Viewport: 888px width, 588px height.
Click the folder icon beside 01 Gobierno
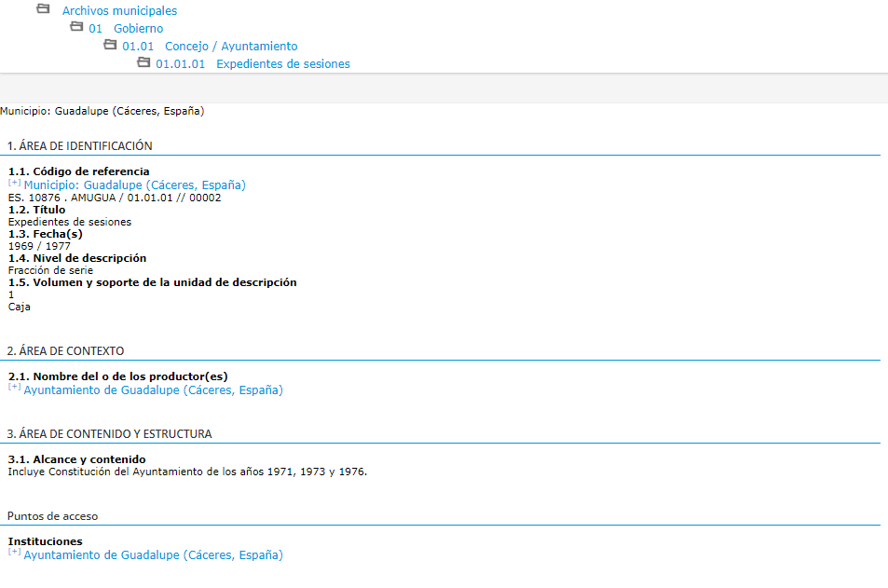click(x=76, y=26)
